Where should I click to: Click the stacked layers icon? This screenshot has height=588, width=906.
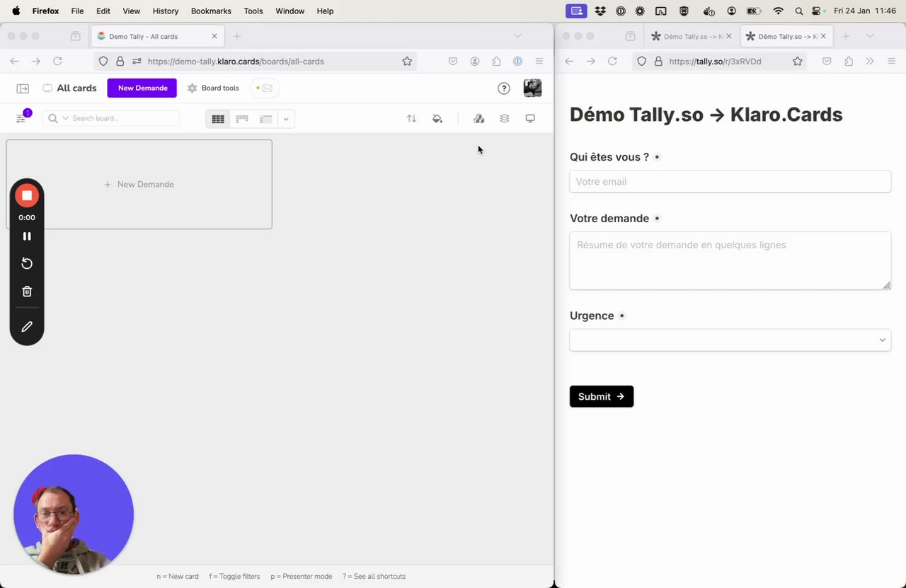[x=505, y=118]
